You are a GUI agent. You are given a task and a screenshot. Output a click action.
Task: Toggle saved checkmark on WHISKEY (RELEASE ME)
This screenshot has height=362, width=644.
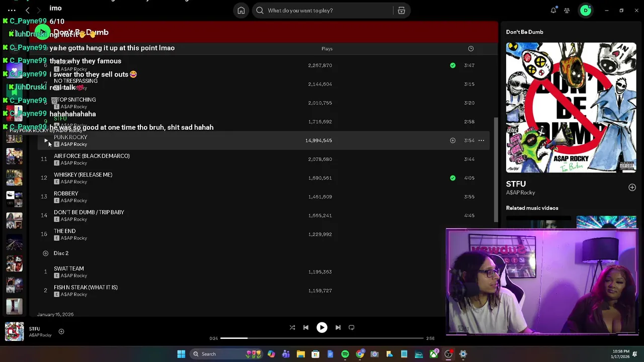(x=453, y=178)
